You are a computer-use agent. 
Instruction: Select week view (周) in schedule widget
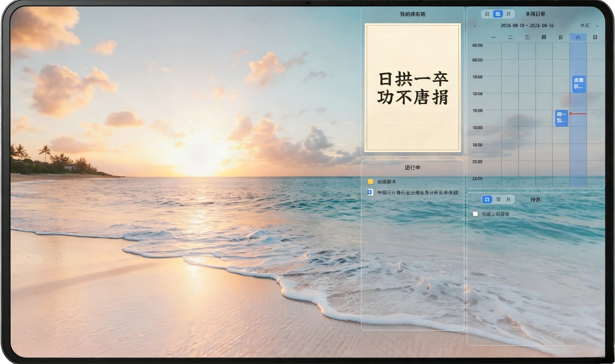coord(498,14)
